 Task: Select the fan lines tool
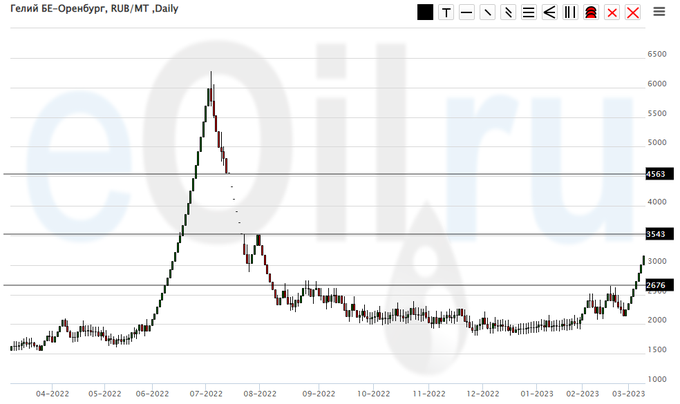point(549,13)
